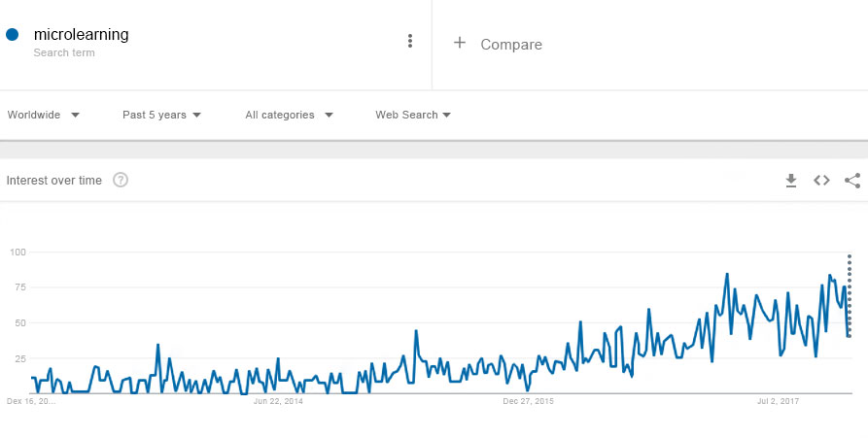Click the 100 value on the y-axis

[x=17, y=253]
